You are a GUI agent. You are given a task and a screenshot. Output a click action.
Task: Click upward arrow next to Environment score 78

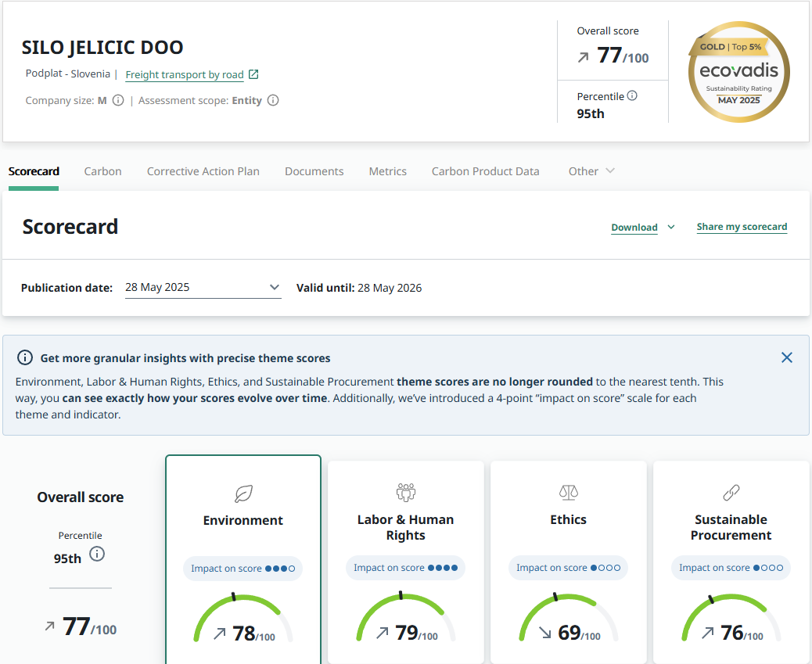220,633
